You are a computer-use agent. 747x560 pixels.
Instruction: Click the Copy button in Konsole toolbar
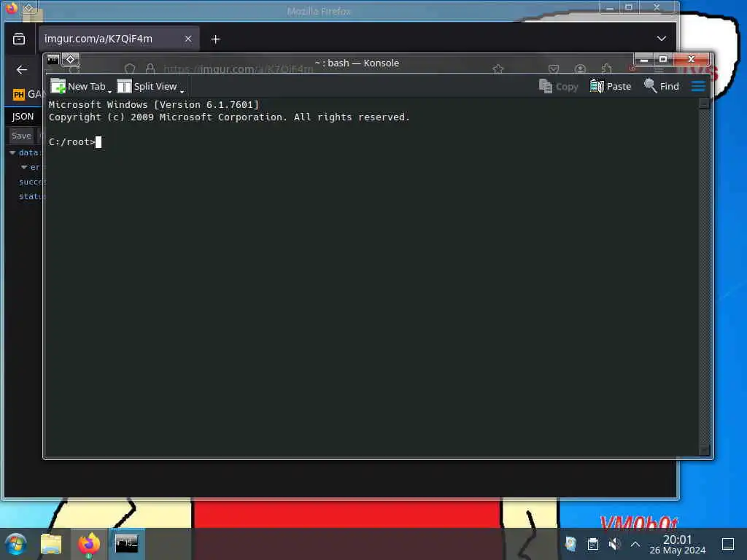558,87
